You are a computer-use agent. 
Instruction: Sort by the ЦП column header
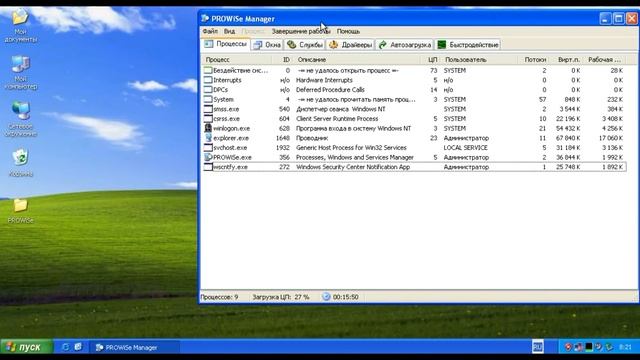pyautogui.click(x=431, y=60)
